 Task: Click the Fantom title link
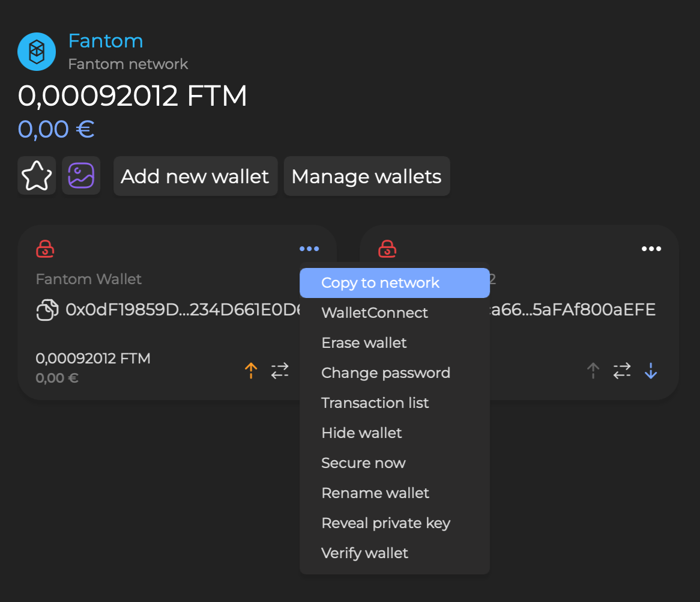point(105,41)
